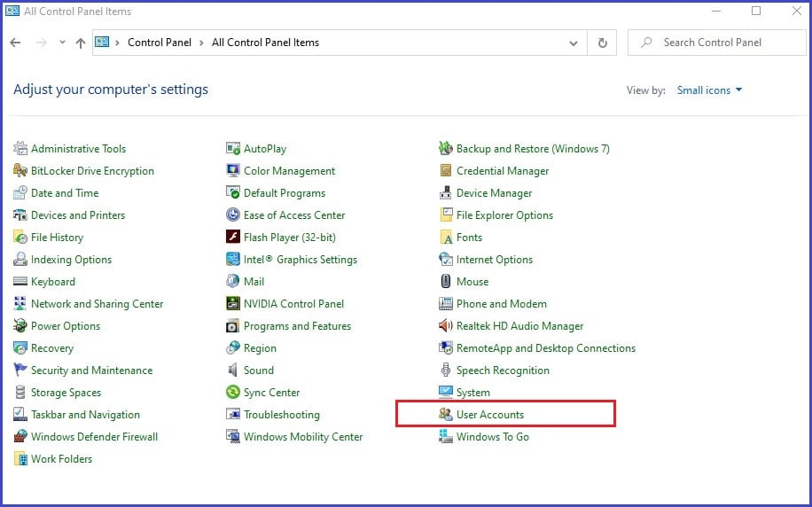Open the Region link
812x507 pixels.
pos(260,348)
